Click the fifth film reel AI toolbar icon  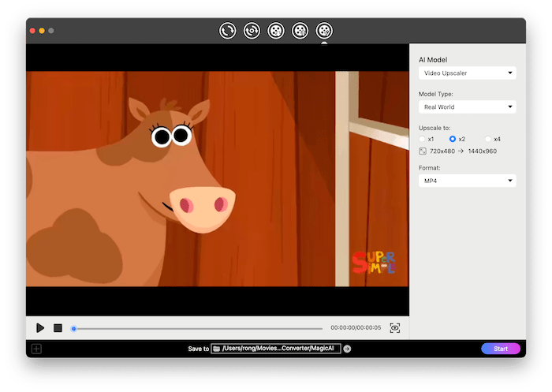[324, 31]
